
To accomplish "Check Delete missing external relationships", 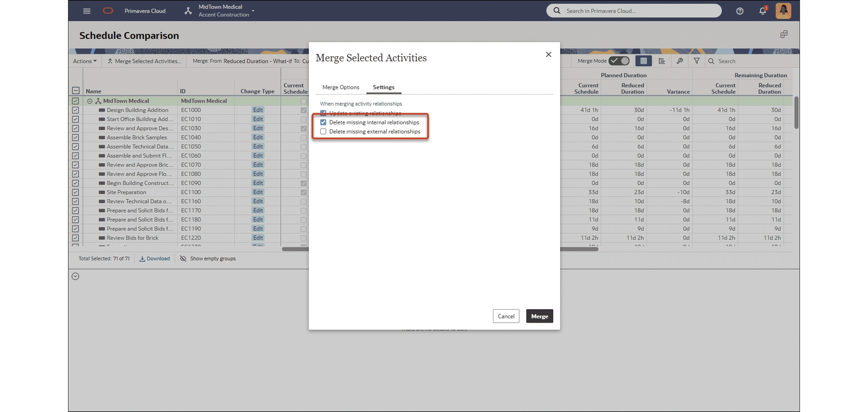I will click(x=323, y=132).
